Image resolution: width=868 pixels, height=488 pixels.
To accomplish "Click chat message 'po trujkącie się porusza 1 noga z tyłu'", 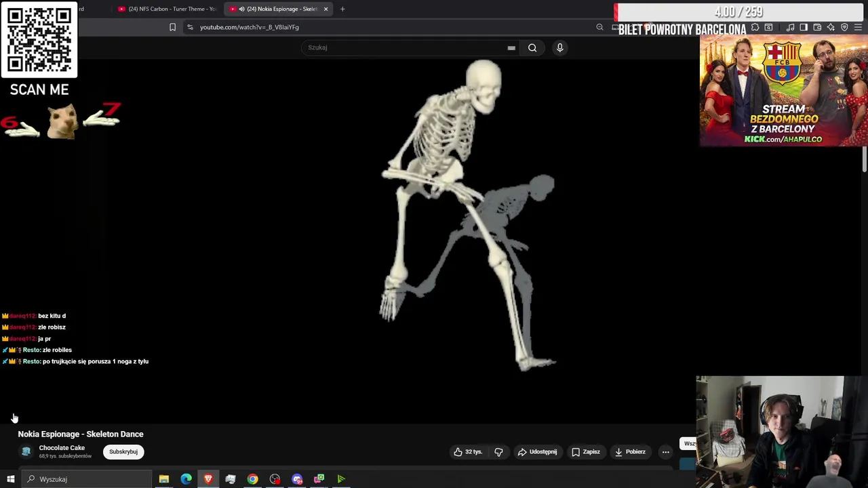I will pos(96,361).
